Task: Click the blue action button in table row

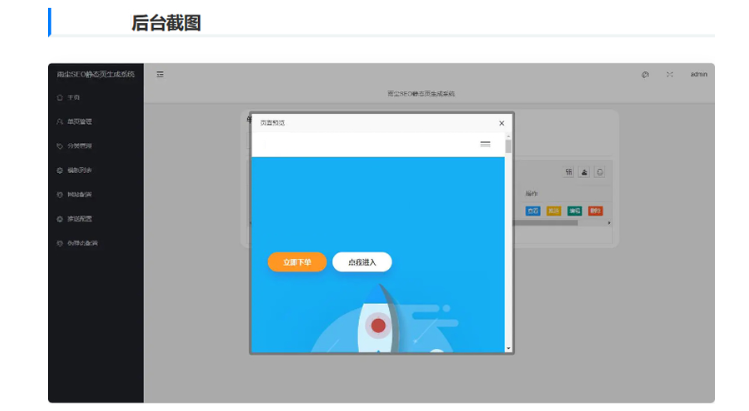Action: (533, 211)
